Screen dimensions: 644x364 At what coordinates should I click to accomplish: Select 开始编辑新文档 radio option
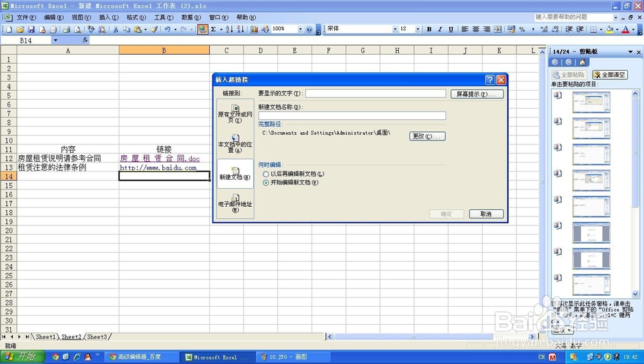click(x=266, y=183)
